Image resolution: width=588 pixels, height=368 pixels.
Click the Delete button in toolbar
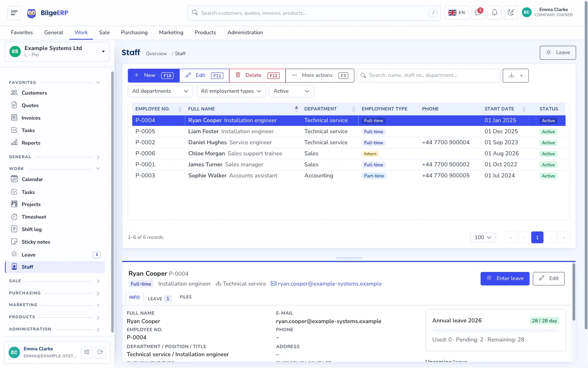257,75
